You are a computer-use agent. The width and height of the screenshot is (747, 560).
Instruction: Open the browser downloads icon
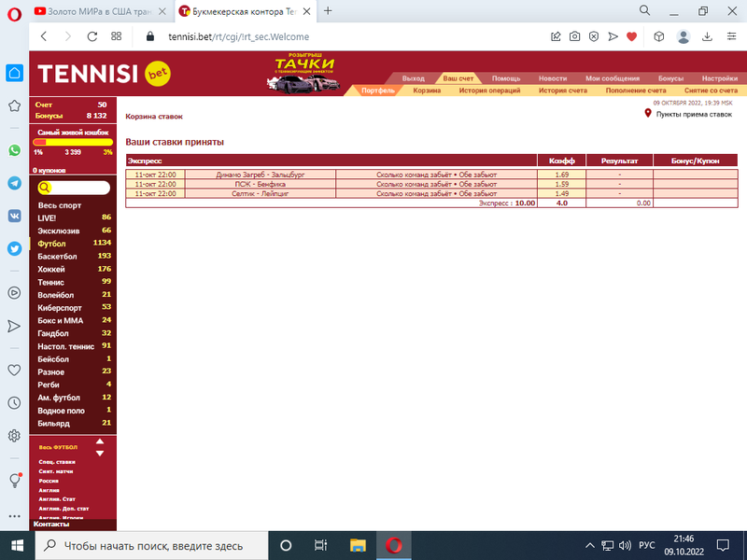point(707,36)
